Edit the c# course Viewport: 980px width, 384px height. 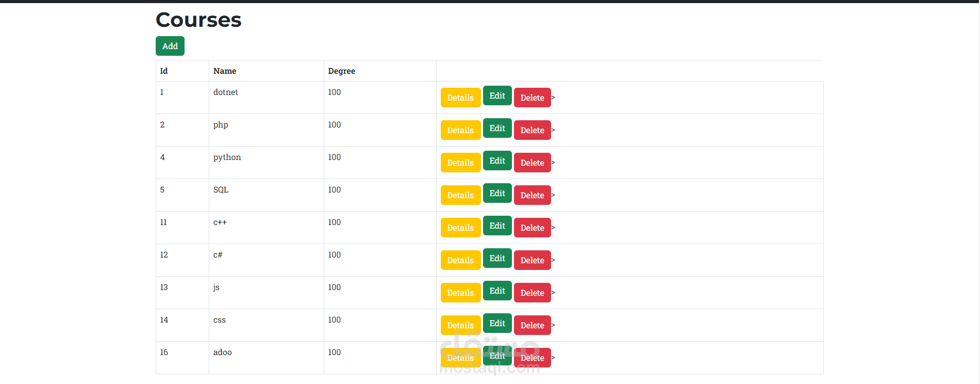497,258
